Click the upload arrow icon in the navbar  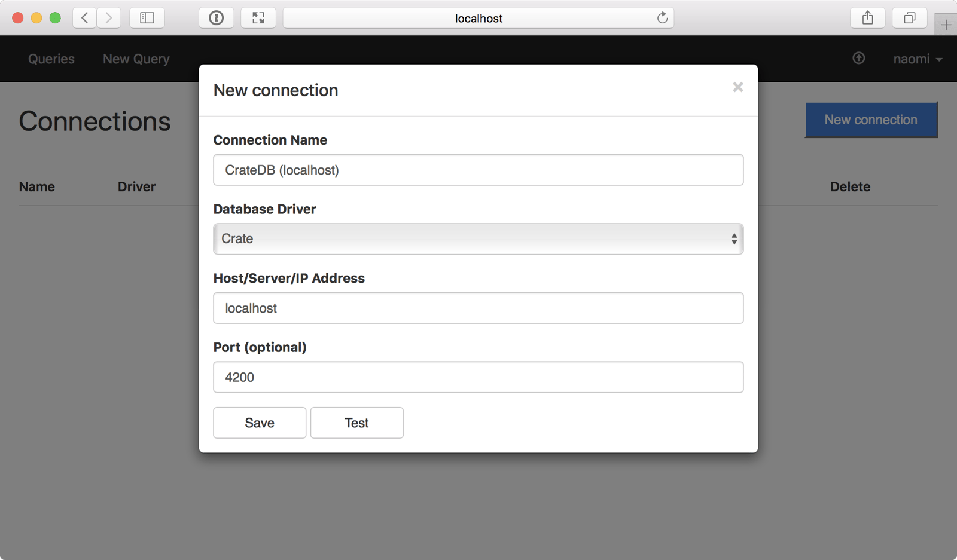858,59
